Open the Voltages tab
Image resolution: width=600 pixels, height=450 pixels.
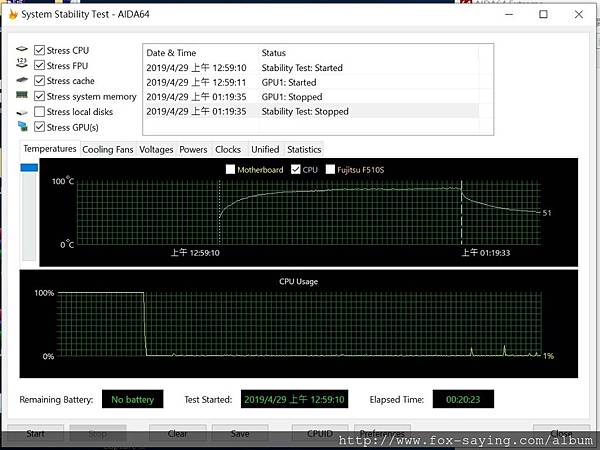point(156,150)
